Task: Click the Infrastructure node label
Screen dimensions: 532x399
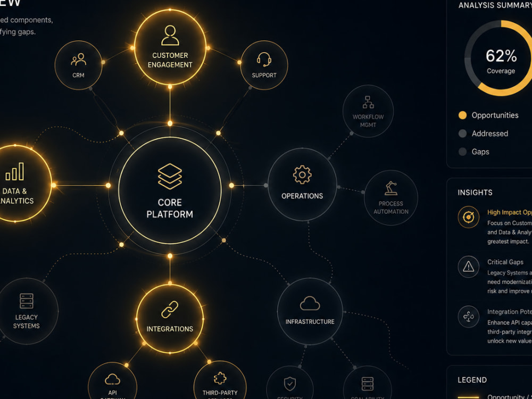Action: coord(310,322)
